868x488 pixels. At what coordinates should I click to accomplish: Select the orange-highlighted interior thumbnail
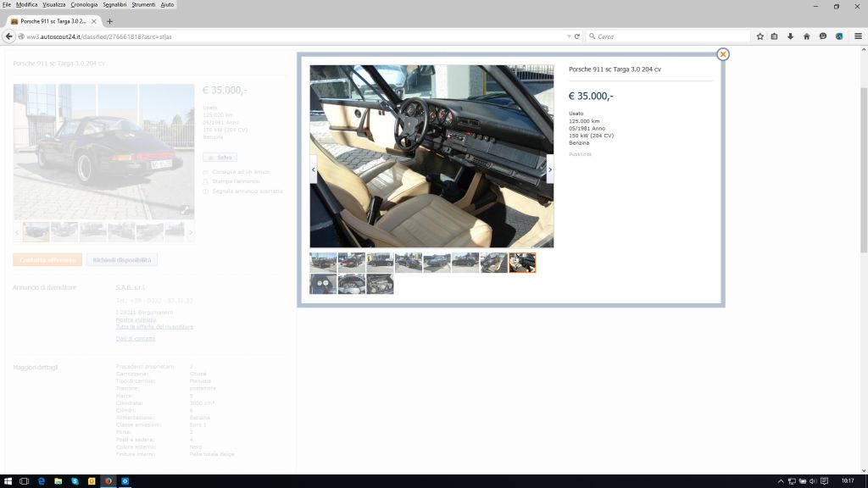click(522, 263)
